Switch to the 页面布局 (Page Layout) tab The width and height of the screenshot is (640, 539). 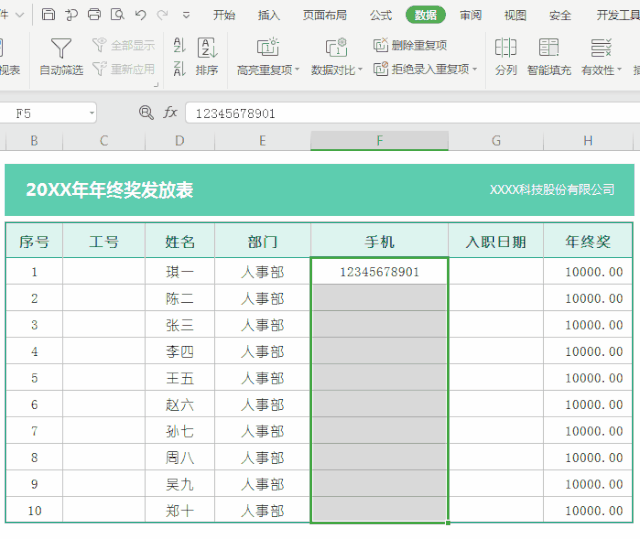click(x=324, y=15)
